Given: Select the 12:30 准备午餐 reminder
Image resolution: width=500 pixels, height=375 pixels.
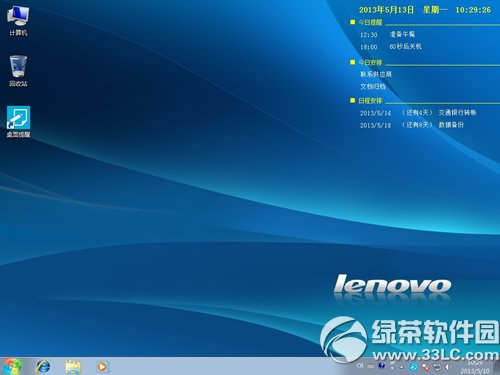Looking at the screenshot, I should [387, 34].
